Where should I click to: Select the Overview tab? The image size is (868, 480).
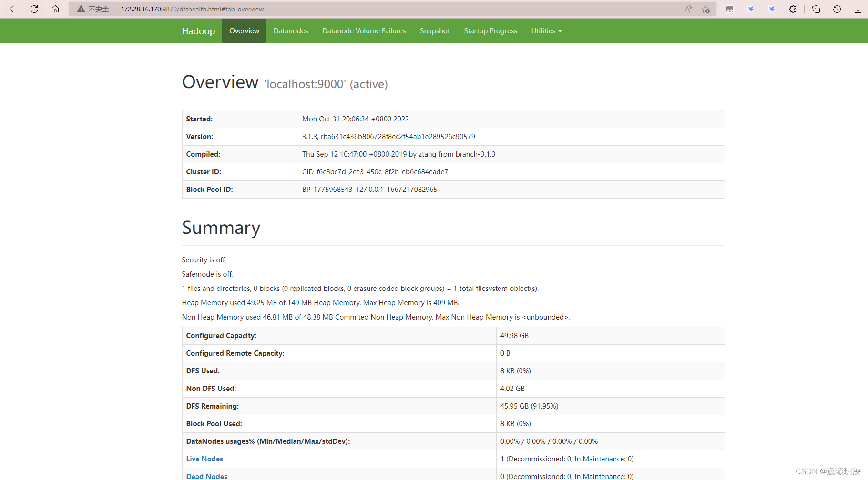pos(244,31)
